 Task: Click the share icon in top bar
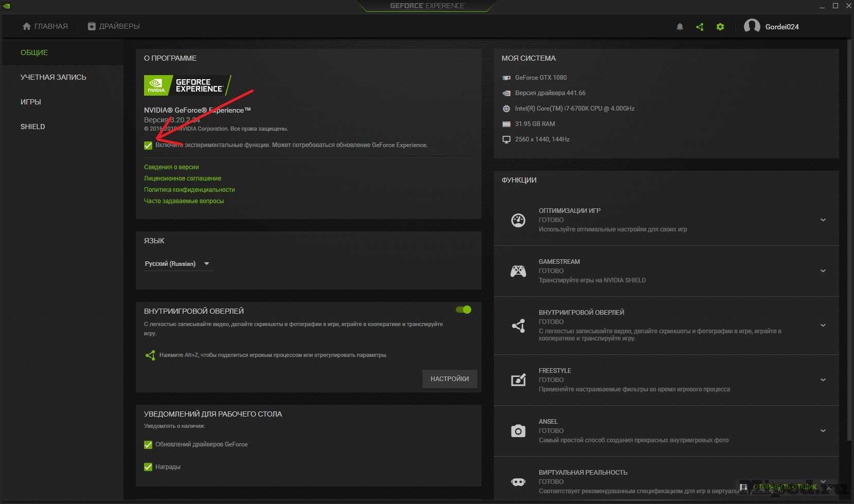(x=700, y=27)
